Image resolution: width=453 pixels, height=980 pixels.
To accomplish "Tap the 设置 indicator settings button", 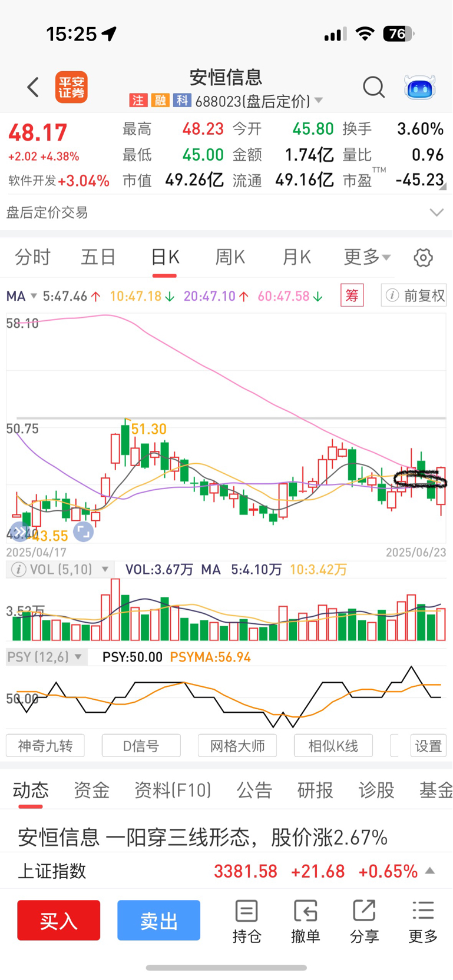I will [x=428, y=746].
